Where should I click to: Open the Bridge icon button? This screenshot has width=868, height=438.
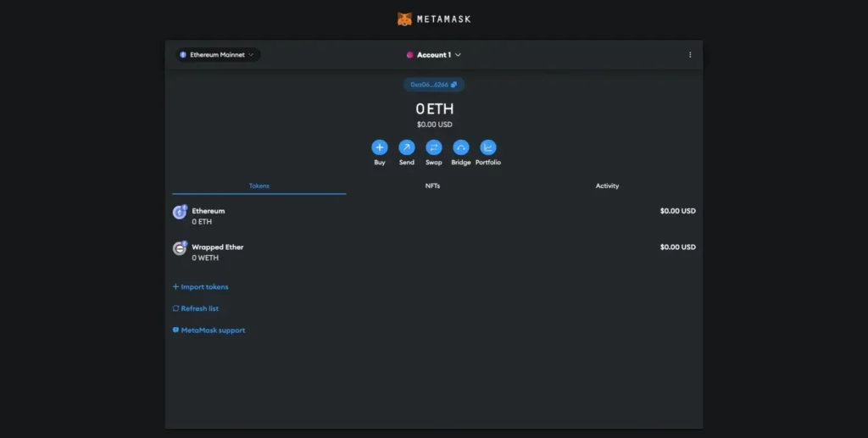[460, 147]
